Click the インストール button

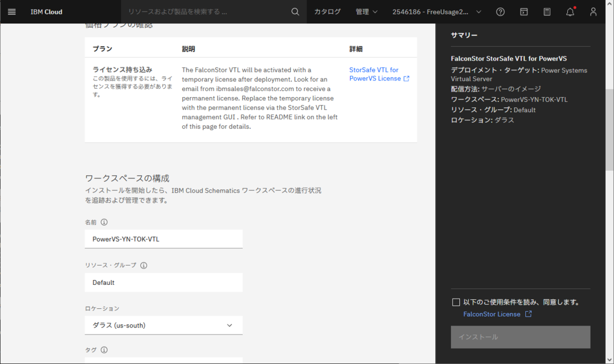[520, 337]
